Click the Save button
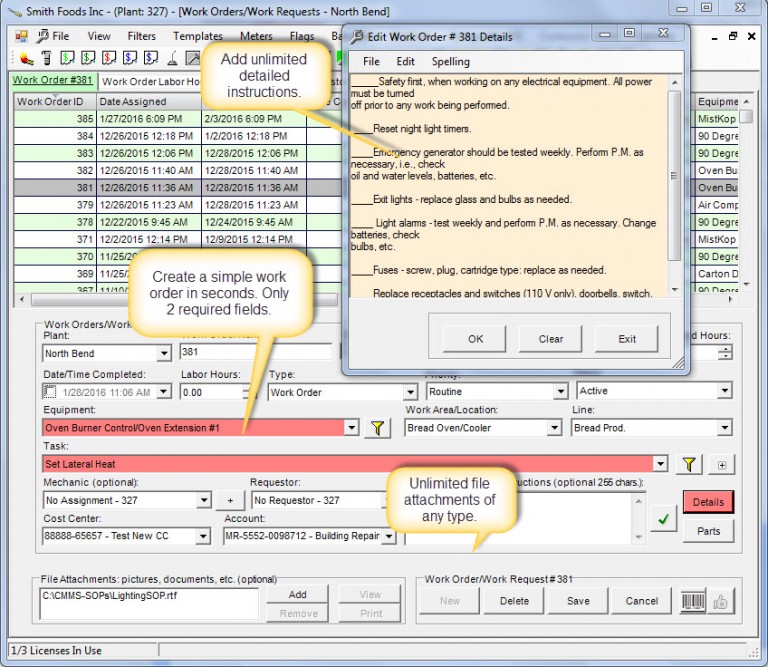This screenshot has height=667, width=768. click(578, 601)
